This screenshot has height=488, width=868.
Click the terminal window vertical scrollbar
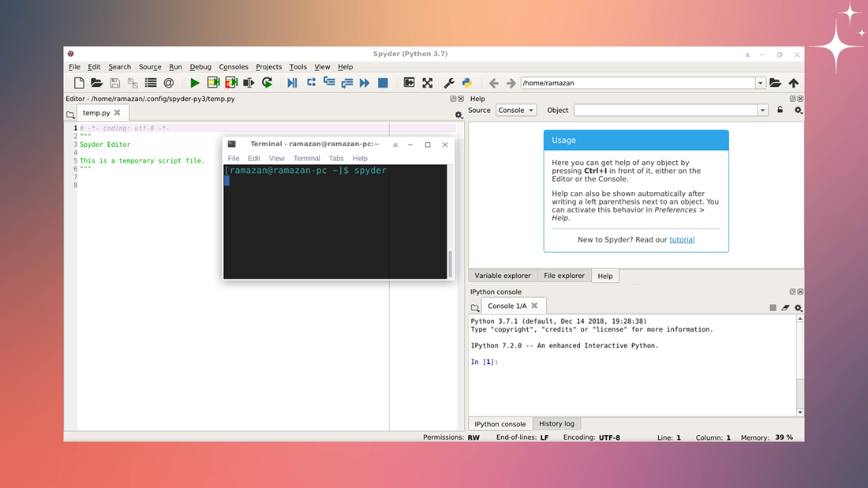tap(451, 262)
